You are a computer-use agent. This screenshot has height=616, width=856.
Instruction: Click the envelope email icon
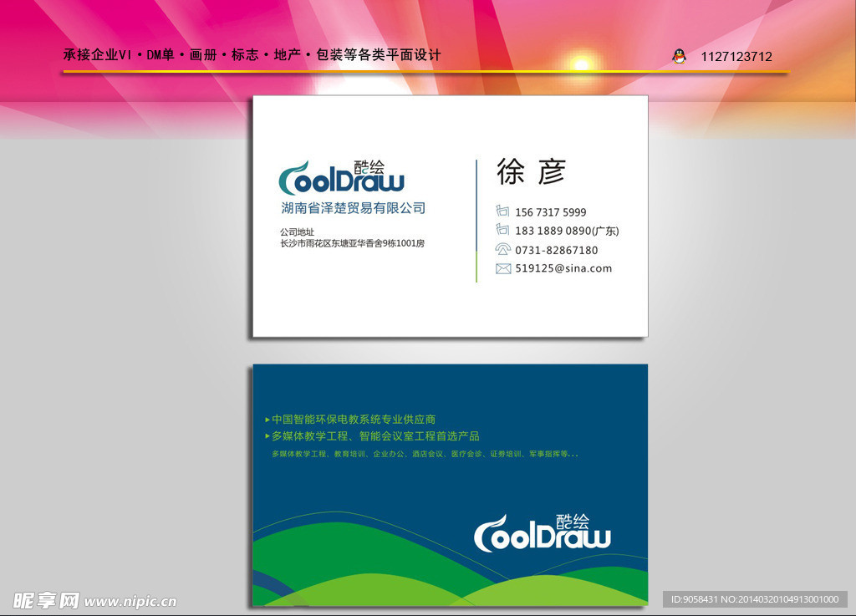click(x=503, y=268)
